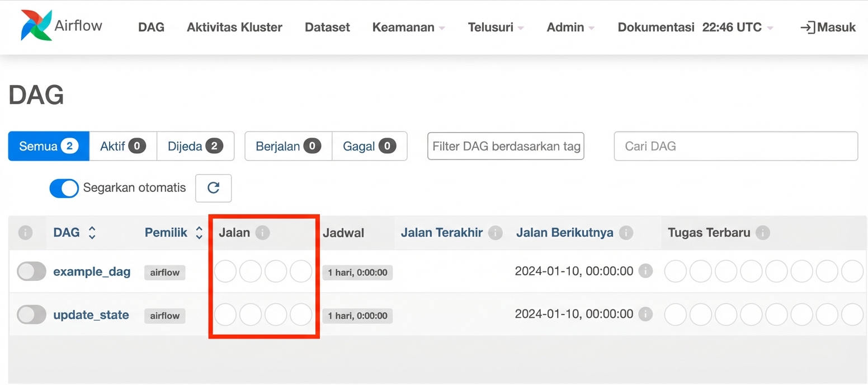Click first task status circle for example_dag
The image size is (868, 385).
tap(675, 271)
